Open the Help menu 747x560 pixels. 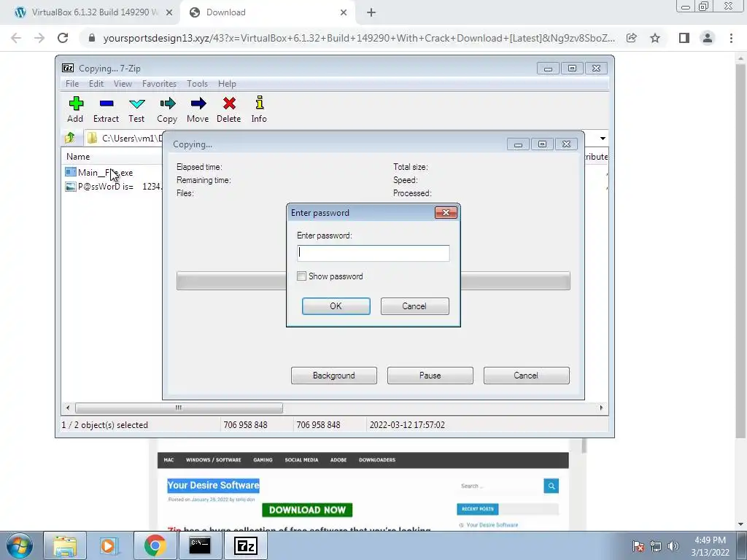(228, 84)
